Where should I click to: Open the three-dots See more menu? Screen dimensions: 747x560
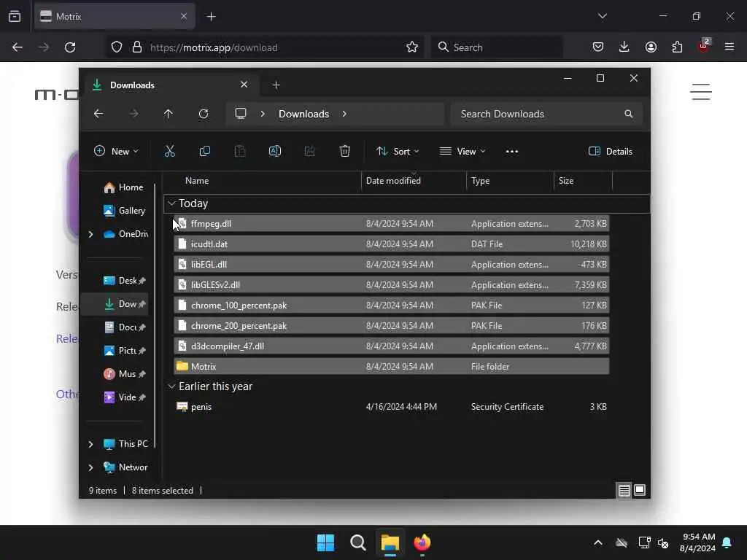click(511, 152)
